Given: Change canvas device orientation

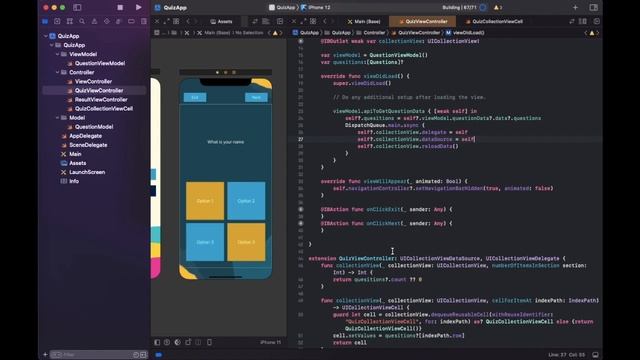Looking at the screenshot, I should [188, 342].
